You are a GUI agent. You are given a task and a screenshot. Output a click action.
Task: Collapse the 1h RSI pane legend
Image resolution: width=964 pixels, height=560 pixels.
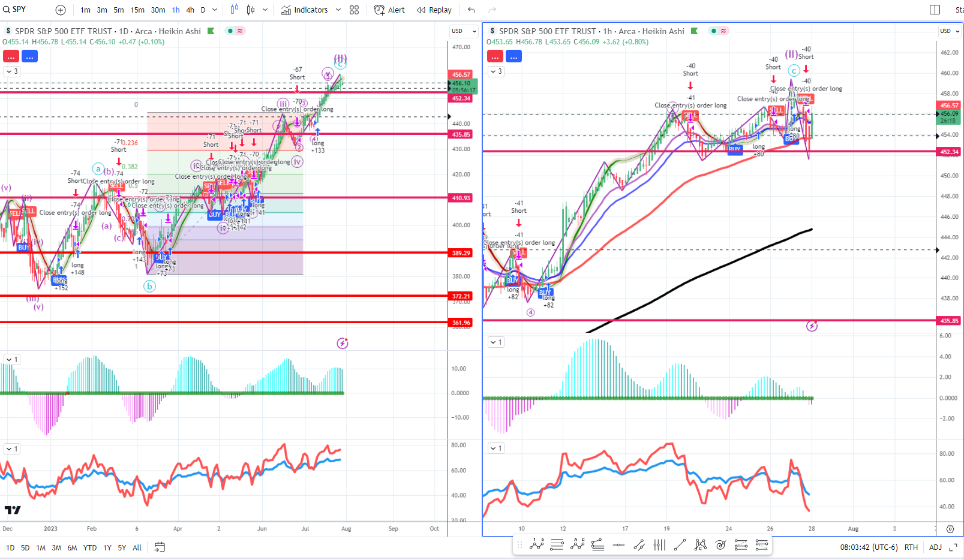click(x=496, y=448)
